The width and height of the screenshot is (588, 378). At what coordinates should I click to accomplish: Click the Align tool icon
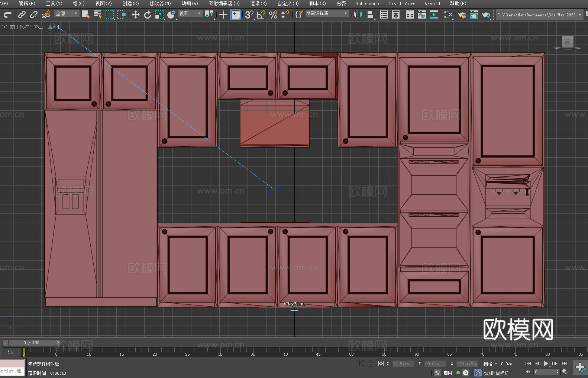click(370, 14)
